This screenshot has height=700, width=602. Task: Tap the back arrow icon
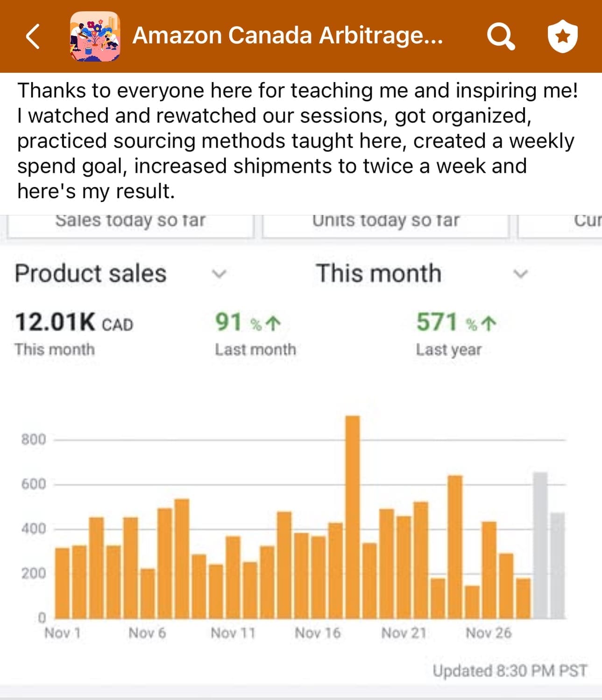click(33, 36)
